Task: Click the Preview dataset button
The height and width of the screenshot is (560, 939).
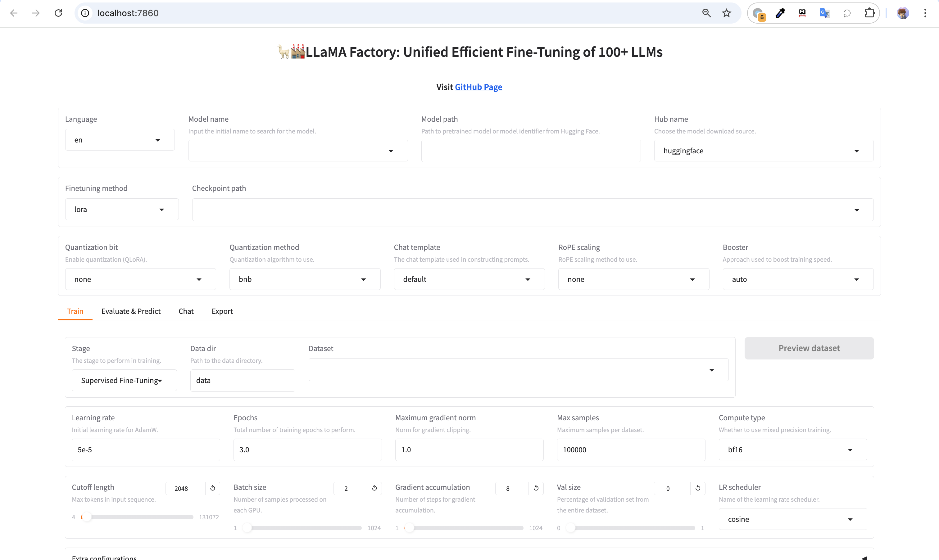Action: 809,348
